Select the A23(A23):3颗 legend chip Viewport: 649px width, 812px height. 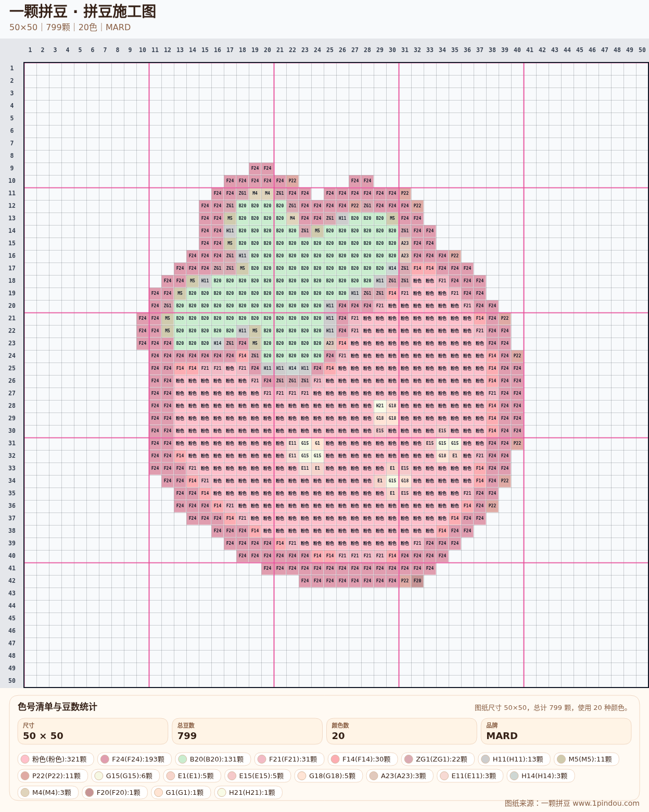coord(400,776)
